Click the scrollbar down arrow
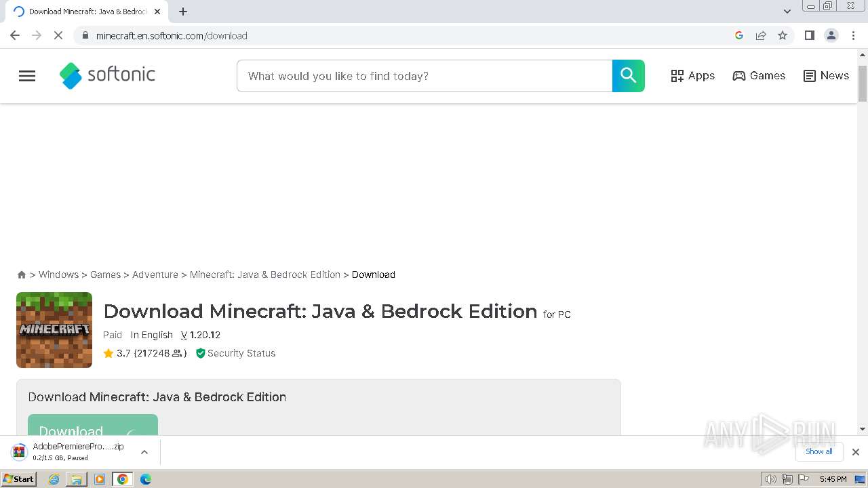This screenshot has height=488, width=868. pyautogui.click(x=863, y=429)
